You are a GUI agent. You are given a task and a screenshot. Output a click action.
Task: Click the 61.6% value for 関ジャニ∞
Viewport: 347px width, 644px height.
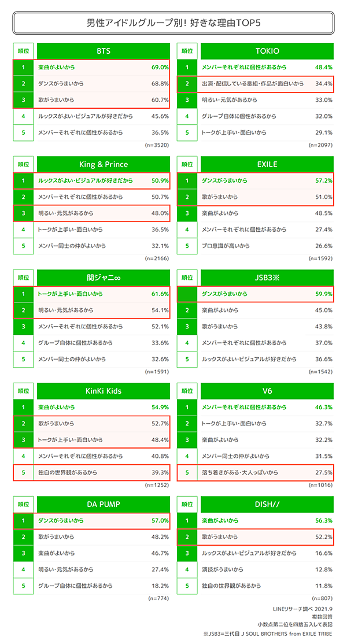pyautogui.click(x=159, y=294)
